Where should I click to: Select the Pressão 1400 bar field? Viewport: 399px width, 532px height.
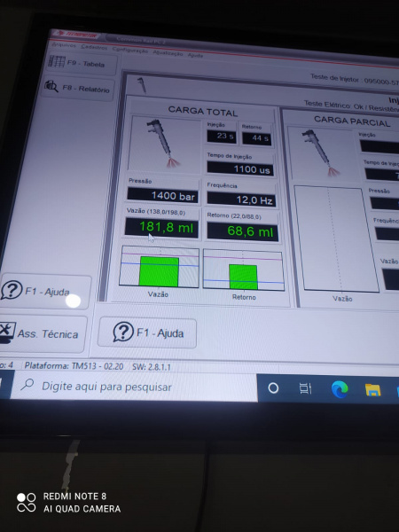pos(162,195)
